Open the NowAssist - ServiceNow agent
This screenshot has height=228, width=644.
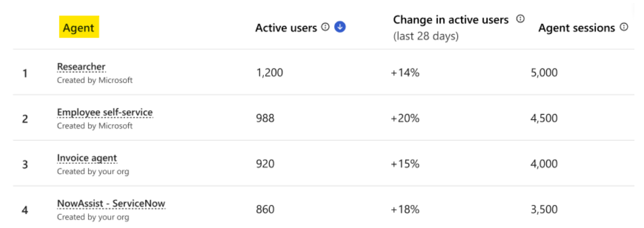pos(111,204)
